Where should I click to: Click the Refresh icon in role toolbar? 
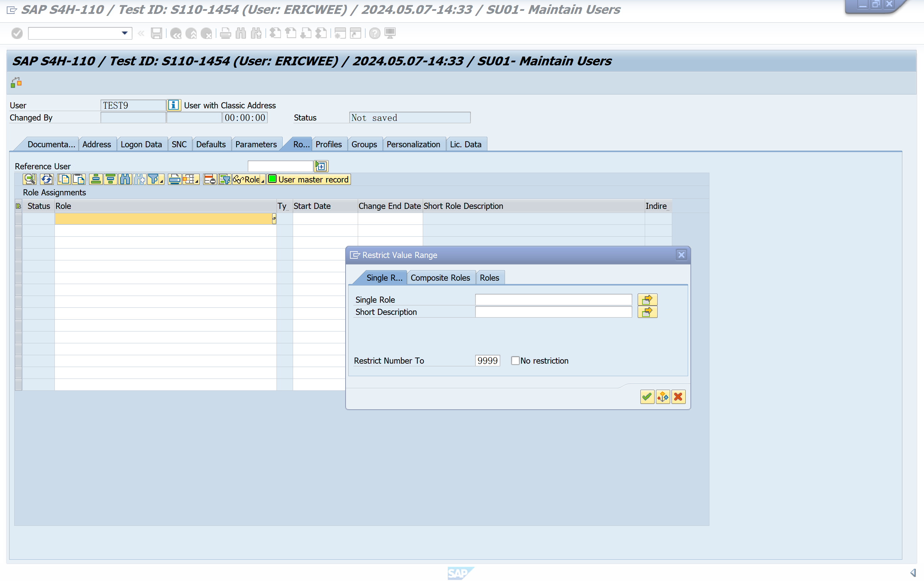pyautogui.click(x=46, y=179)
